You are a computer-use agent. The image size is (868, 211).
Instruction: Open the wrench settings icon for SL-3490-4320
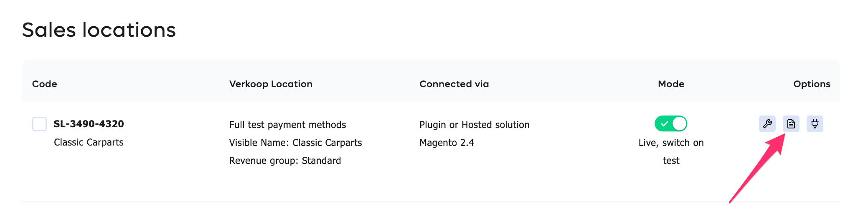click(x=767, y=124)
